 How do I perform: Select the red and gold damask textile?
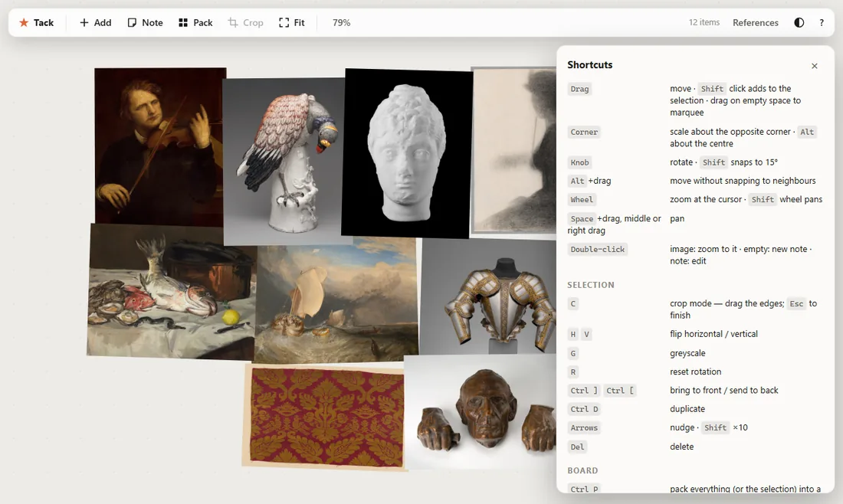point(324,417)
